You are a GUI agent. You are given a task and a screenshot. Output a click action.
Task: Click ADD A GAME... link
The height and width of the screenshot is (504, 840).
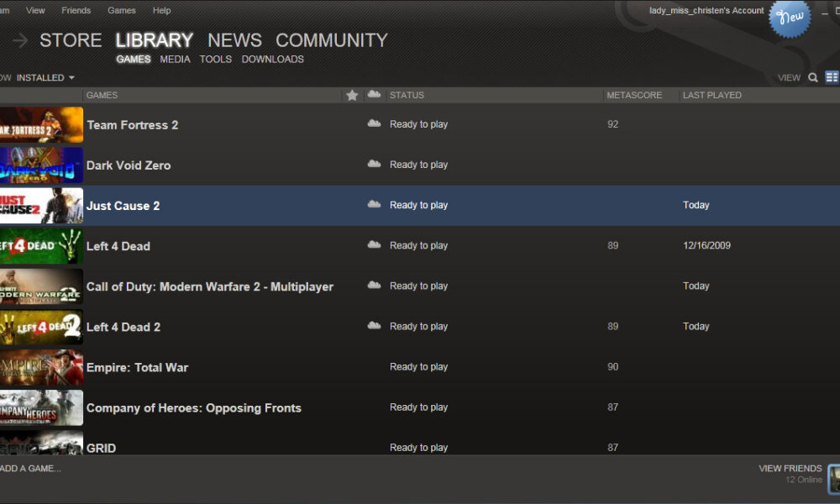point(30,468)
